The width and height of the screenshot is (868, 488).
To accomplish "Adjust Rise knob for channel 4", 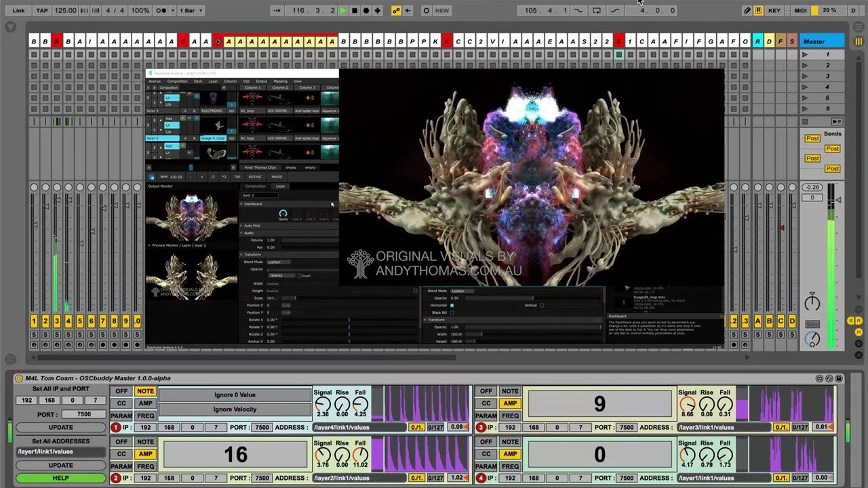I will (706, 455).
